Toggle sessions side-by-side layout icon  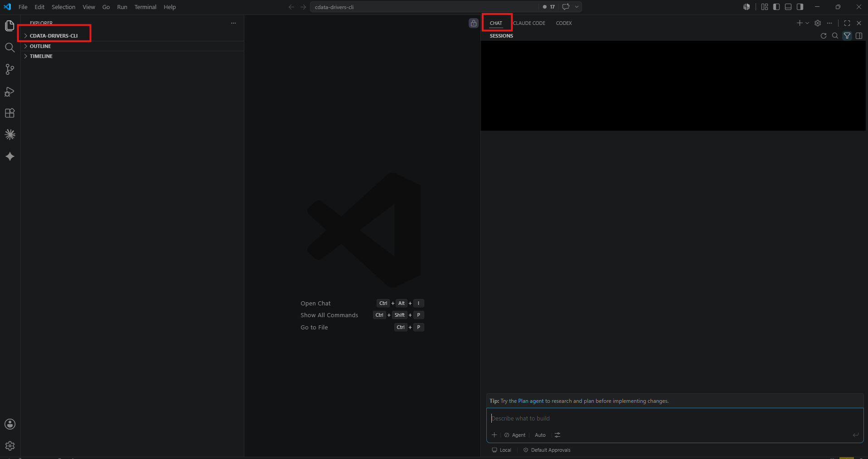[x=859, y=36]
